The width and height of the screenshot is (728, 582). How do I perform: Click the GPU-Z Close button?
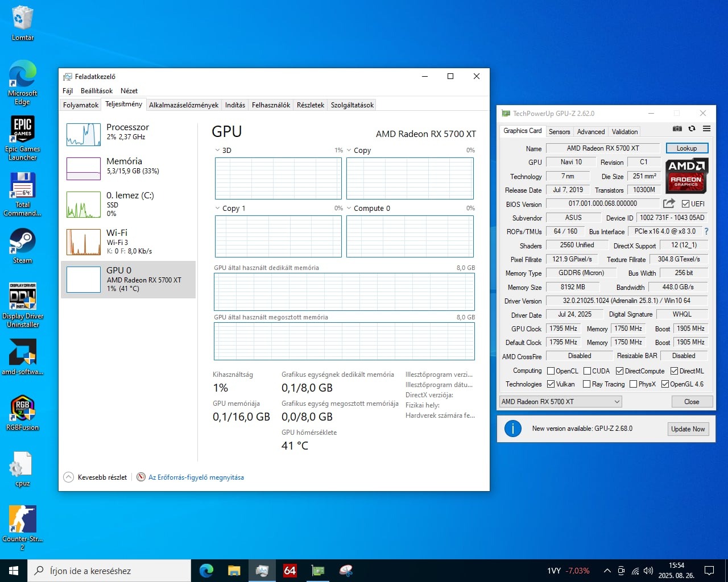[x=692, y=402]
